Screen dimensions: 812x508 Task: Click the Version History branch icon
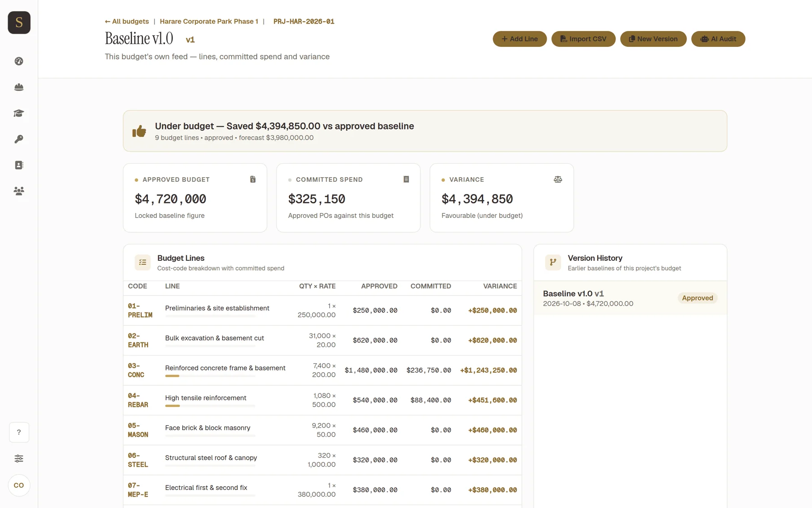click(553, 262)
